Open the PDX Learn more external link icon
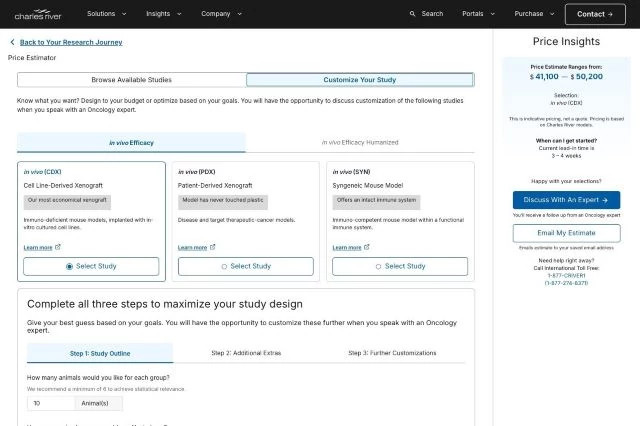 point(212,247)
